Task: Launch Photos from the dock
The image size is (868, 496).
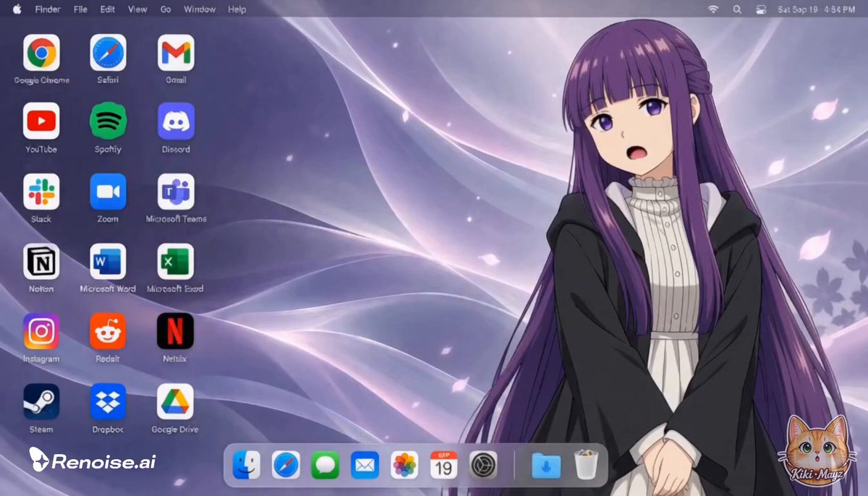Action: click(404, 465)
